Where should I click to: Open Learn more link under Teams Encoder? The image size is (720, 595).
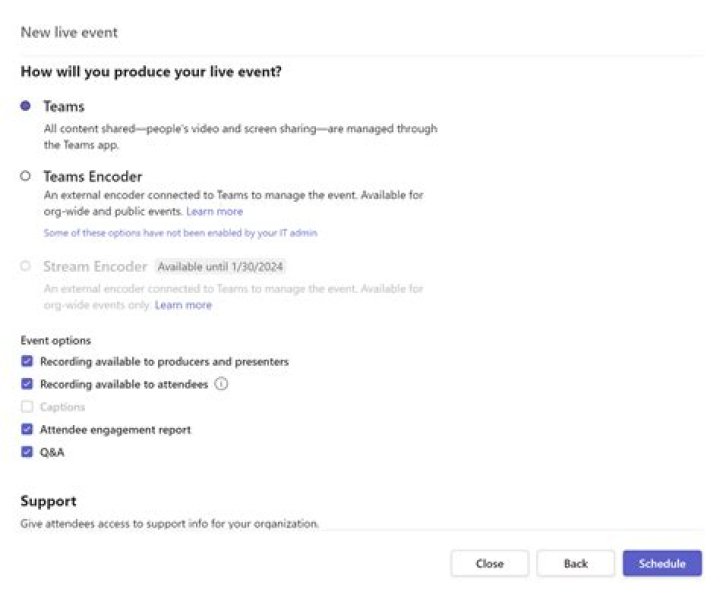[214, 212]
